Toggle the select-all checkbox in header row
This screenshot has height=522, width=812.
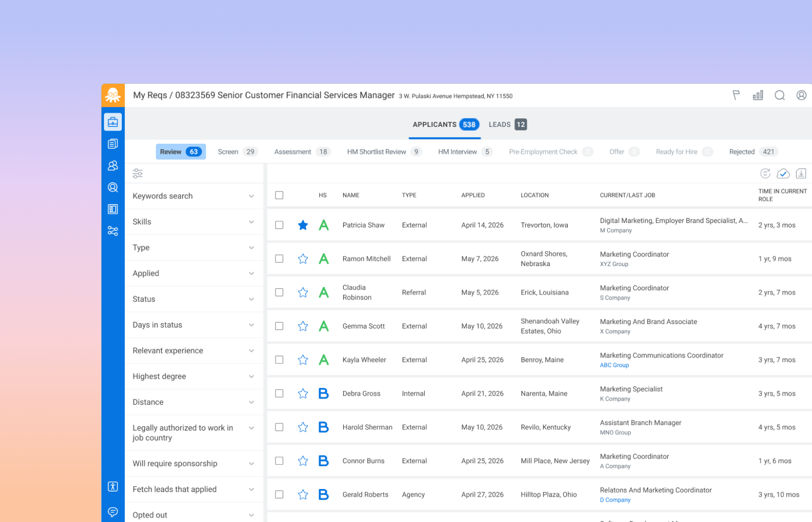coord(279,195)
